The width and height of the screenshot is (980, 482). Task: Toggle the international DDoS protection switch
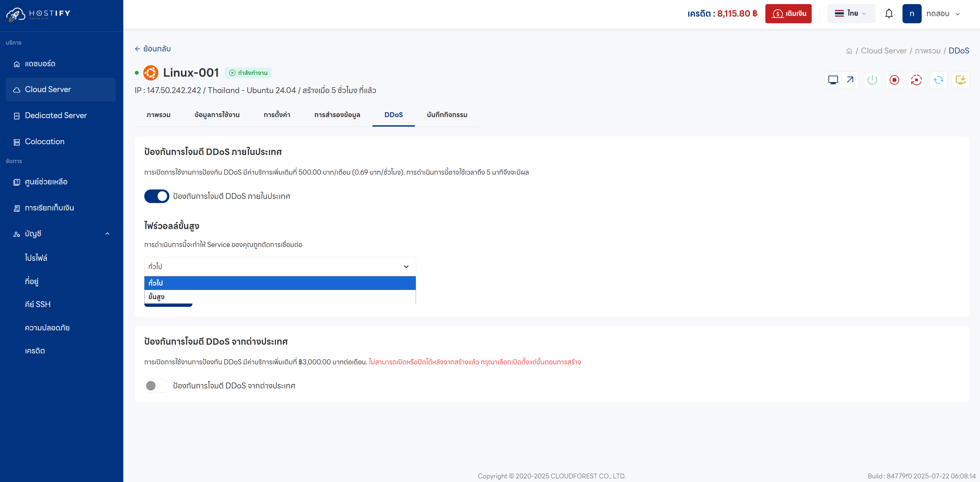pos(156,386)
